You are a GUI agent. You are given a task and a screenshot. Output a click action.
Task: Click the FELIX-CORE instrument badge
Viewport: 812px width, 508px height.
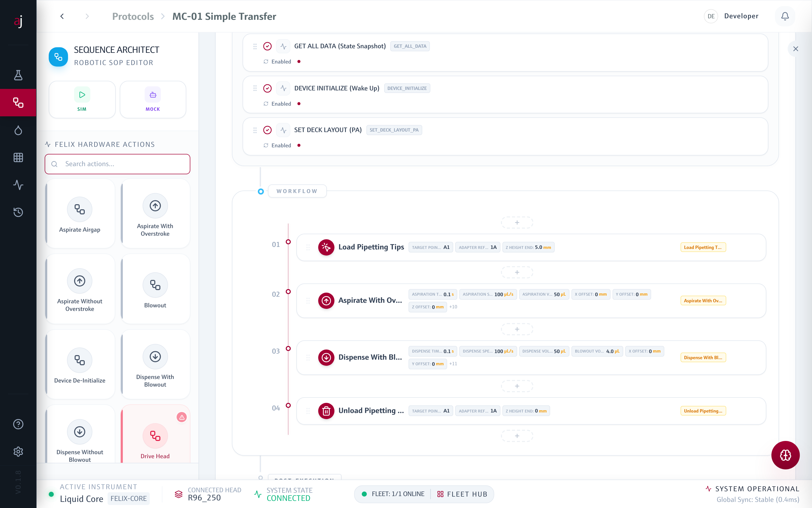[x=128, y=499]
